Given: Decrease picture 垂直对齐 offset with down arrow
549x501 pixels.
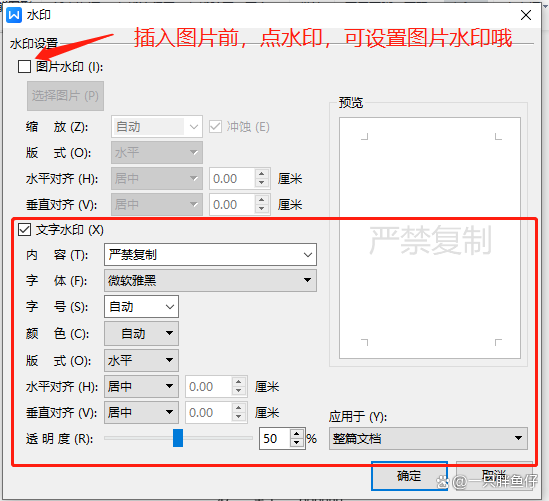Looking at the screenshot, I should click(262, 209).
